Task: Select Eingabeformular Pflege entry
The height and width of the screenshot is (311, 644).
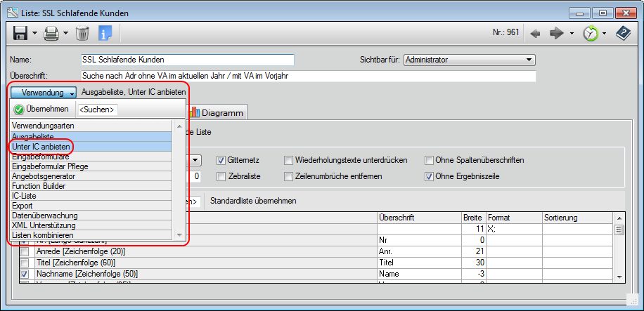Action: (91, 166)
